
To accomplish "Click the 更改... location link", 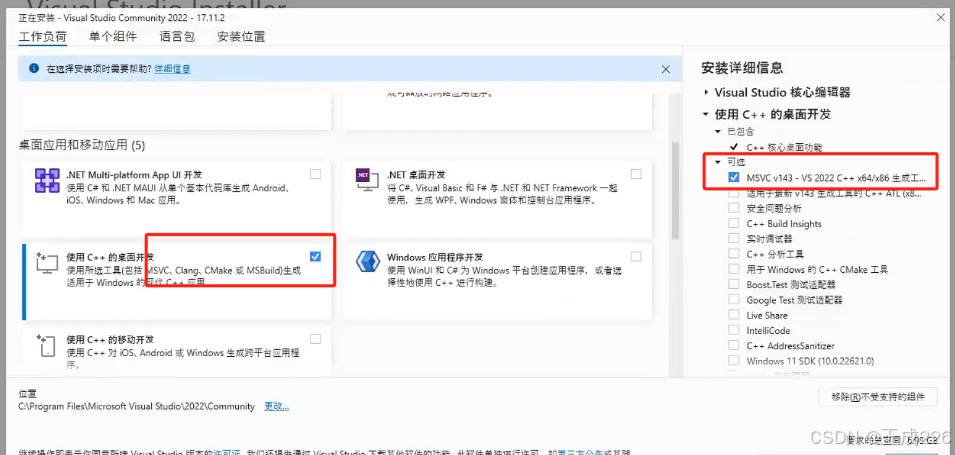I will 277,406.
